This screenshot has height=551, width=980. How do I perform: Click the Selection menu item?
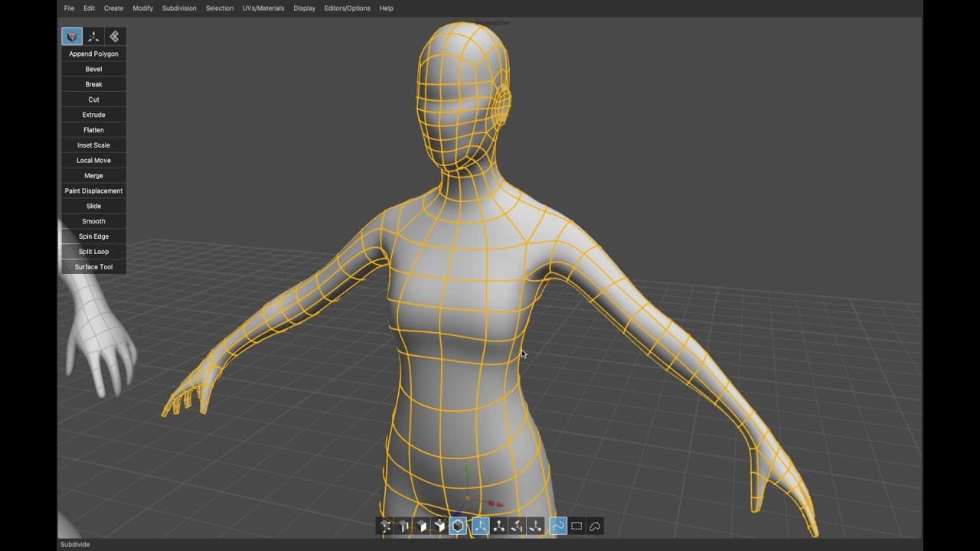tap(220, 8)
